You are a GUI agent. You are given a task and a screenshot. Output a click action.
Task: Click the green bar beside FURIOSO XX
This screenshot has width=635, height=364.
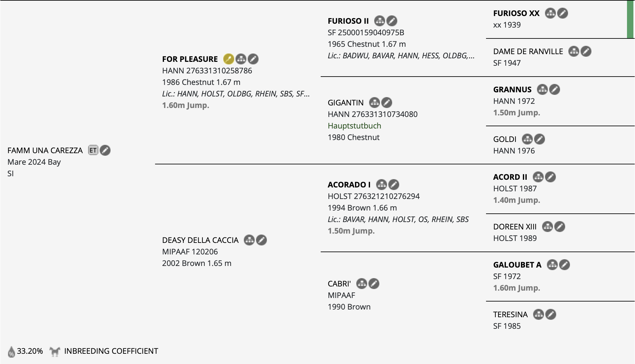(630, 19)
